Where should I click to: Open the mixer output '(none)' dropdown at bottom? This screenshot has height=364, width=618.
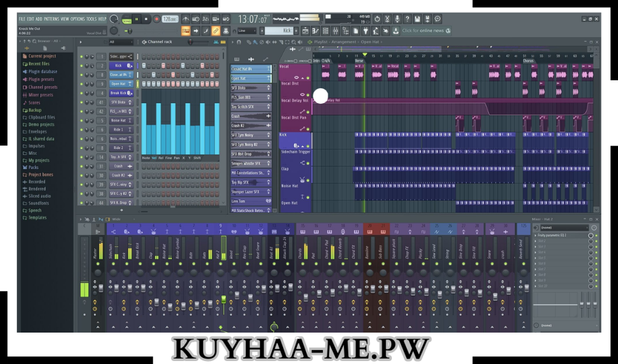(x=564, y=325)
